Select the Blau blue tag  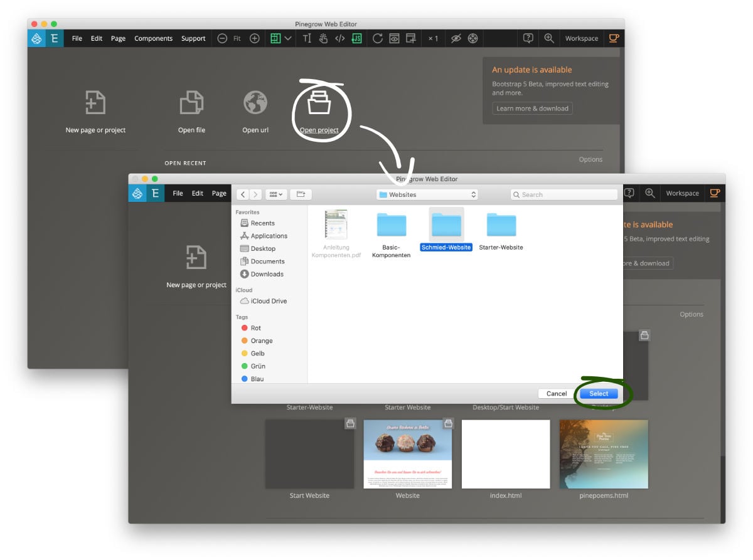click(x=252, y=379)
